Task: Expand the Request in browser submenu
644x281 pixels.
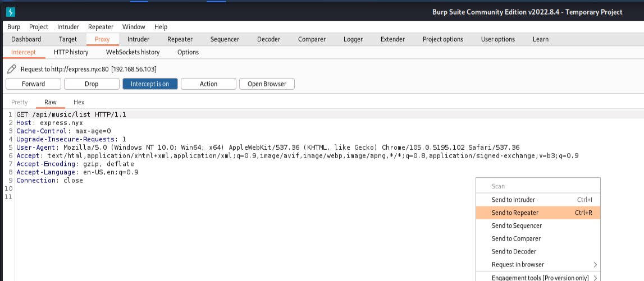Action: (537, 265)
